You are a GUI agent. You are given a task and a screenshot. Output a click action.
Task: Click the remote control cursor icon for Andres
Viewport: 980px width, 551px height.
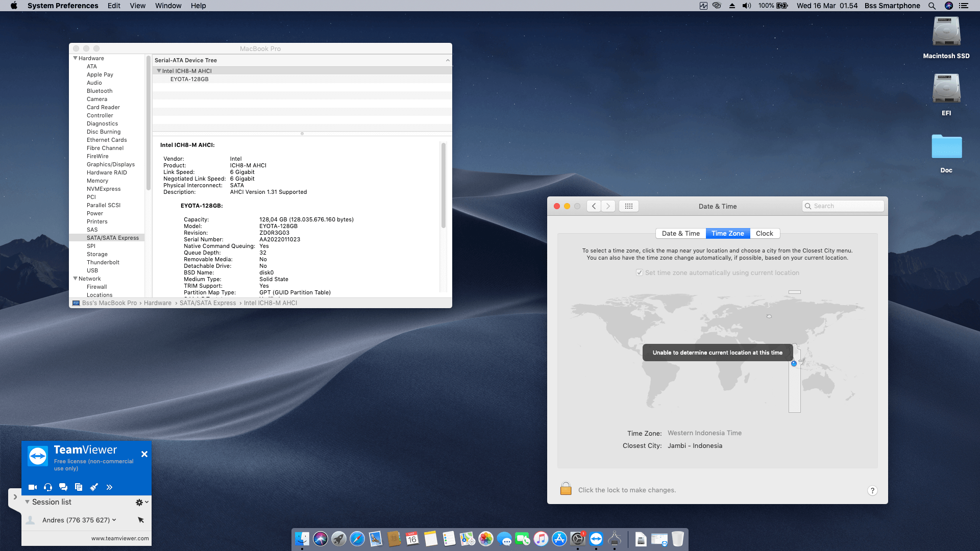(x=141, y=520)
